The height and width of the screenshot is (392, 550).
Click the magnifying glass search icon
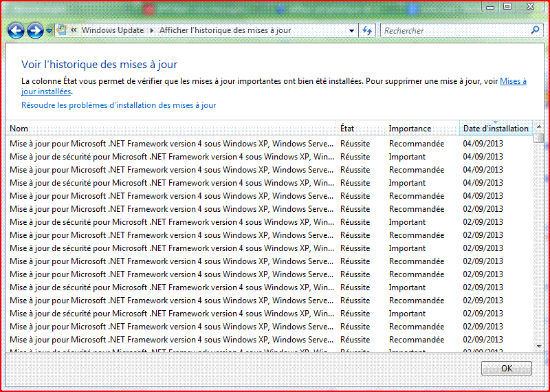[x=536, y=30]
